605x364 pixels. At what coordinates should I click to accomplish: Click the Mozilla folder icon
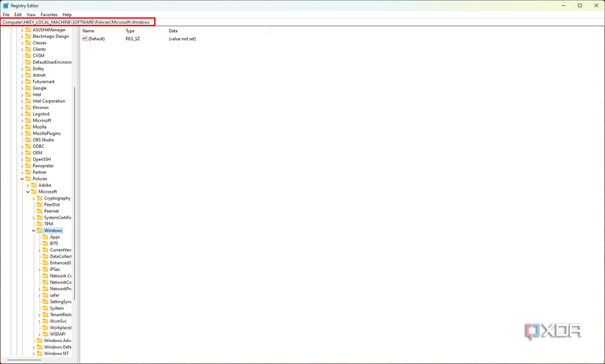tap(28, 127)
